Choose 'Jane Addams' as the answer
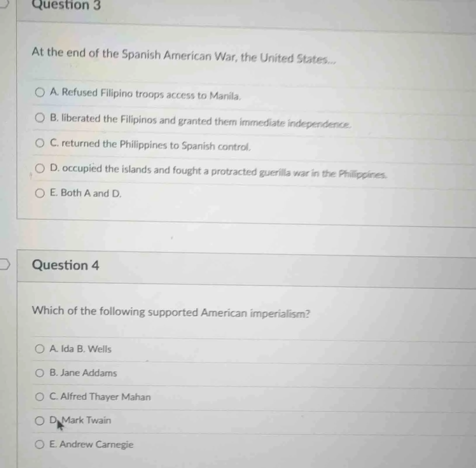This screenshot has width=476, height=468. [x=40, y=373]
